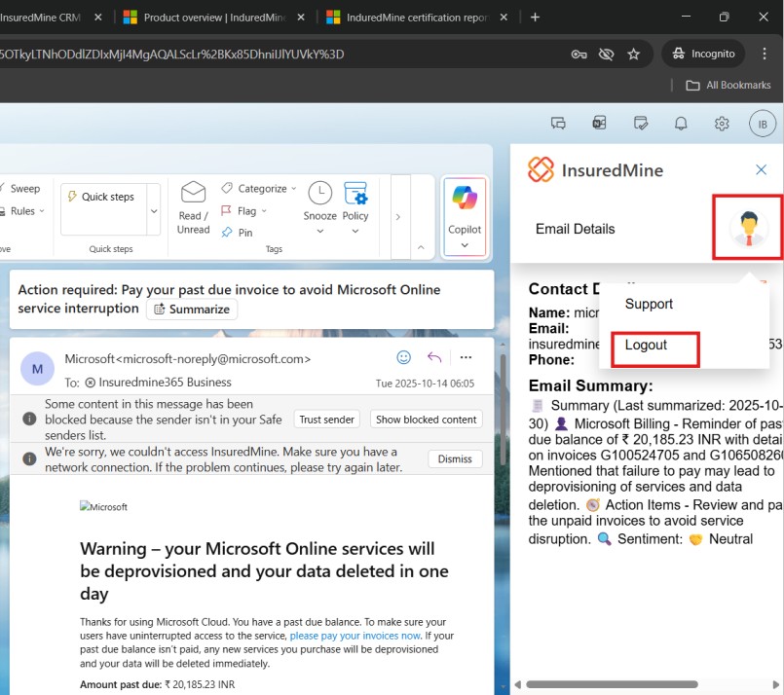Click the emoji reaction smiley icon
The image size is (784, 695).
403,357
